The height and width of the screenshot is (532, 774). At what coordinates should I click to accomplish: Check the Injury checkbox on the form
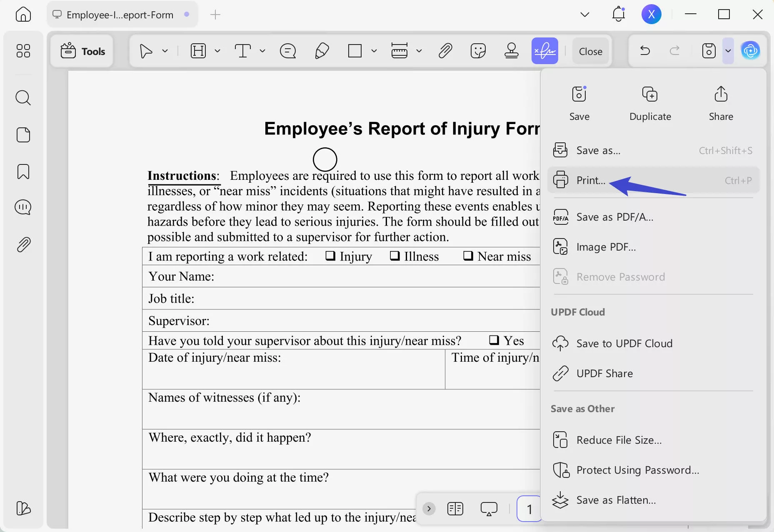(330, 256)
